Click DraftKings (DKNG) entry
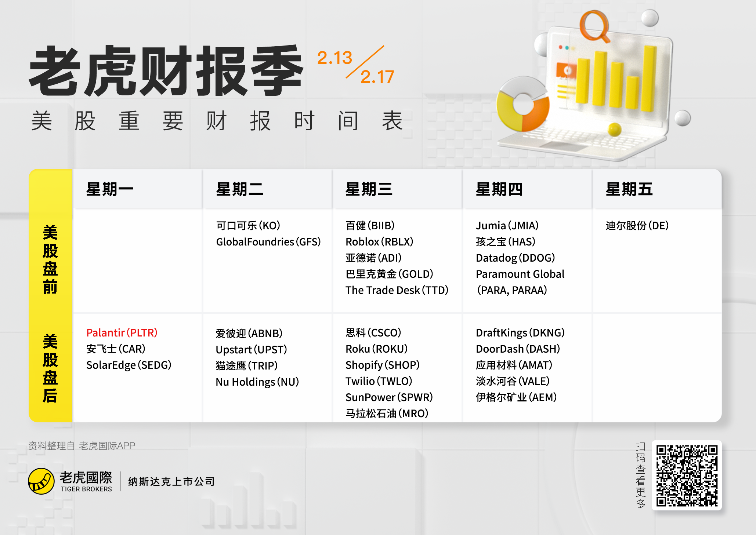756x535 pixels. click(x=520, y=332)
